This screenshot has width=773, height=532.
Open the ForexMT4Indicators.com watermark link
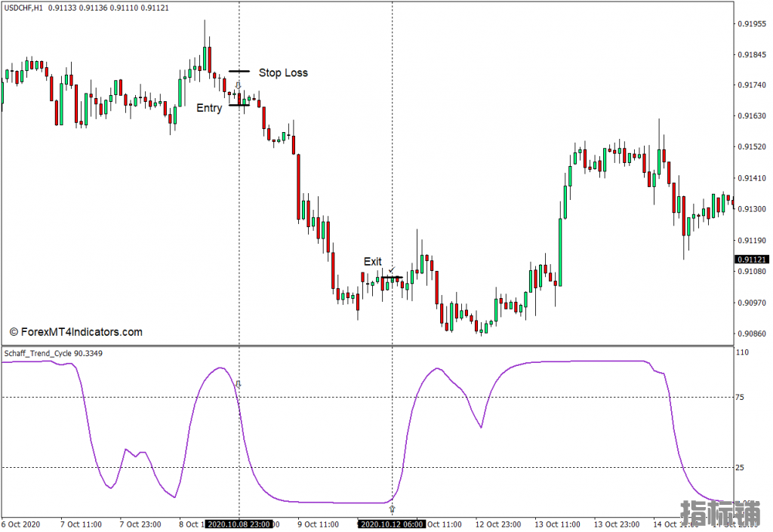[75, 332]
